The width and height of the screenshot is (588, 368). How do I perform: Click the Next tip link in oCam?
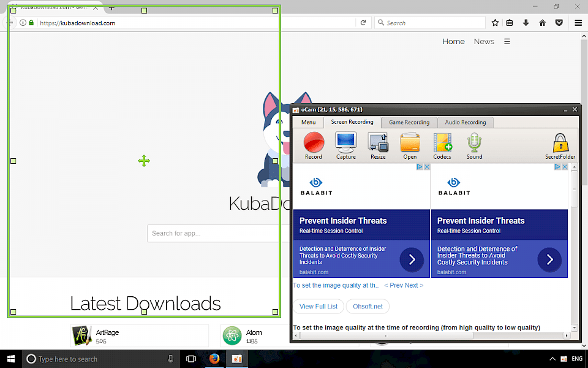(414, 285)
